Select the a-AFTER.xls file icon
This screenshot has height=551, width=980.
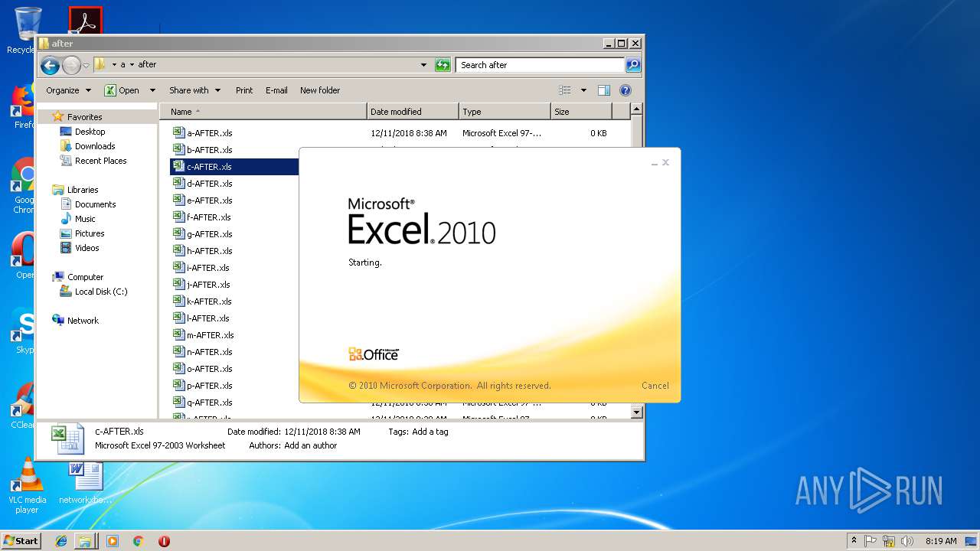(178, 132)
